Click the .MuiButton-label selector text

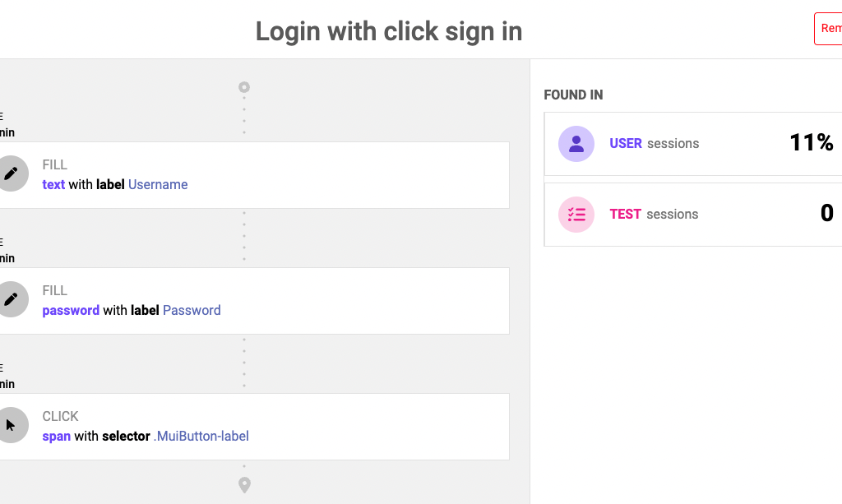201,436
